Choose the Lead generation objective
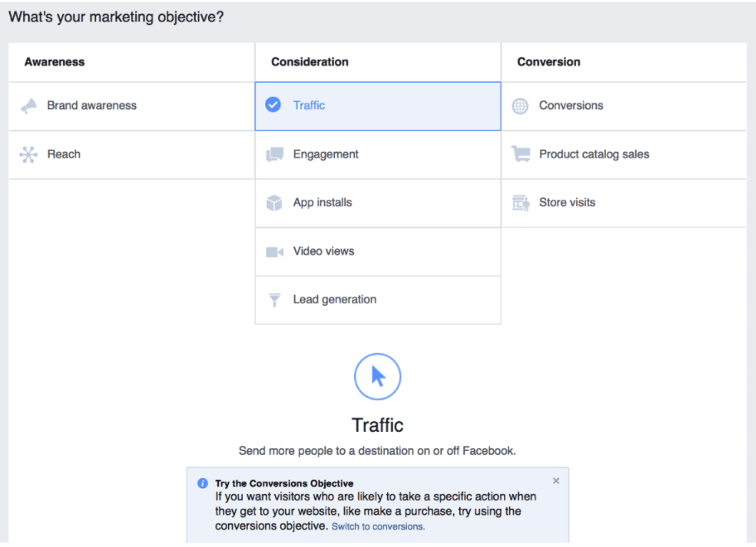 pos(378,300)
